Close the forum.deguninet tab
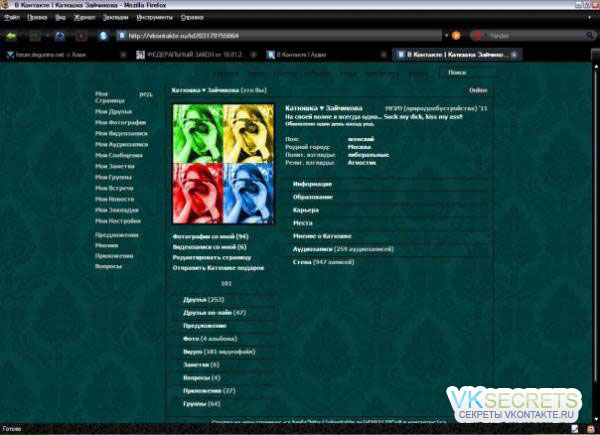 point(123,55)
